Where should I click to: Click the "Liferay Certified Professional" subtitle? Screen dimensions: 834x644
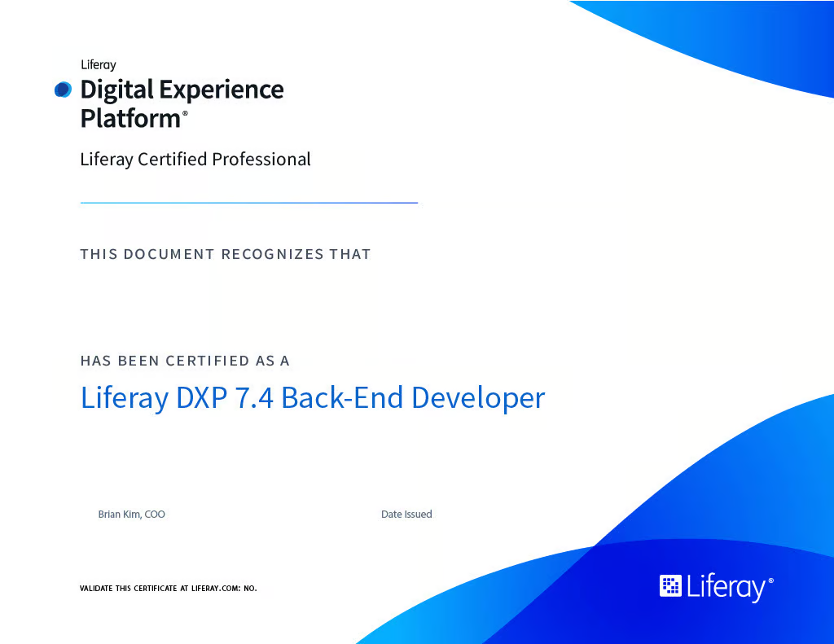[195, 159]
